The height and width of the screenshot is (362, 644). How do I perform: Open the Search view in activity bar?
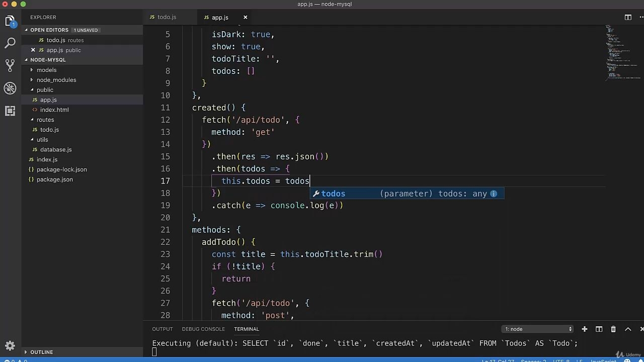tap(10, 43)
